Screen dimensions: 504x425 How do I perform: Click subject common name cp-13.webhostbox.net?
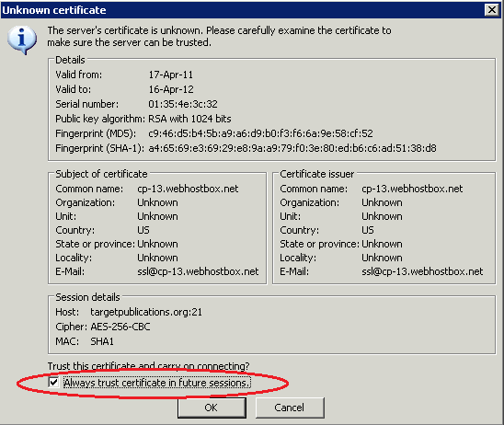coord(188,189)
